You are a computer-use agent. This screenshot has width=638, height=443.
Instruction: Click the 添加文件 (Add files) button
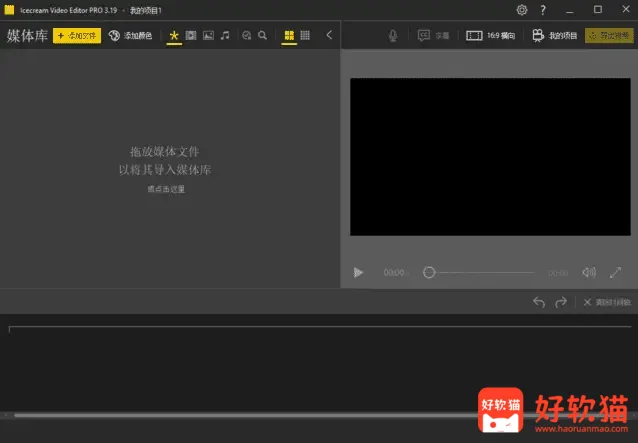[x=77, y=36]
